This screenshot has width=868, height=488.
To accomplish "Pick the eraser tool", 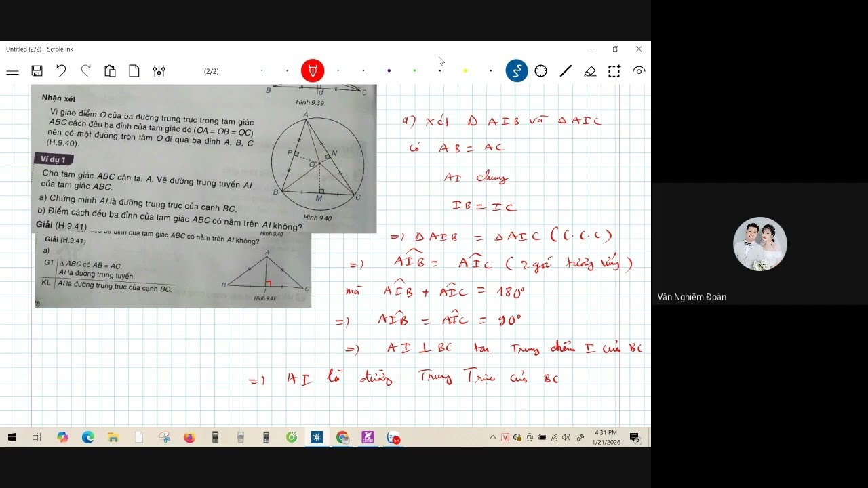I will point(590,71).
